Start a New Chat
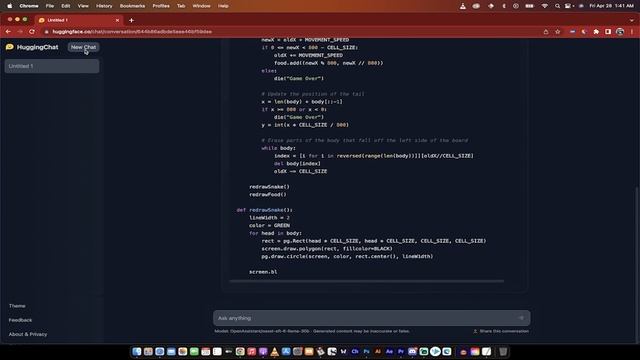Screen dimensions: 640x360 [83, 47]
